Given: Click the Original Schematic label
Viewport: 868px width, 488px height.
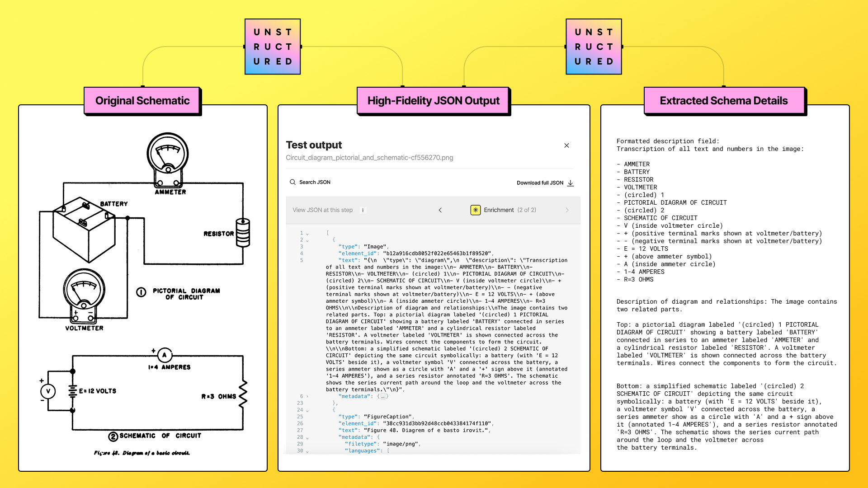Looking at the screenshot, I should tap(142, 101).
